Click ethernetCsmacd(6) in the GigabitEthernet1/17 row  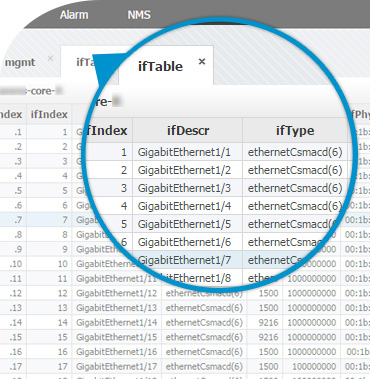coord(204,367)
